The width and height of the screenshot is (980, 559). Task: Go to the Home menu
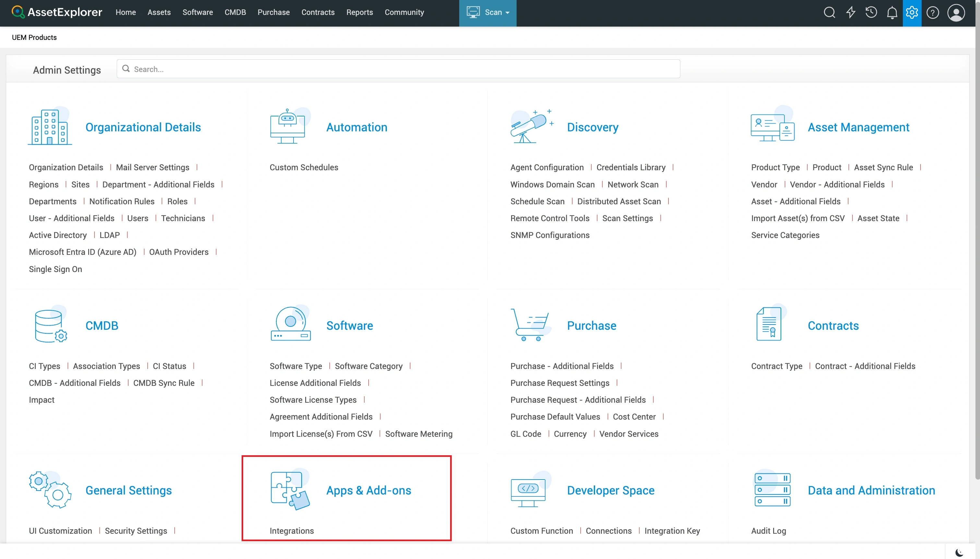125,12
